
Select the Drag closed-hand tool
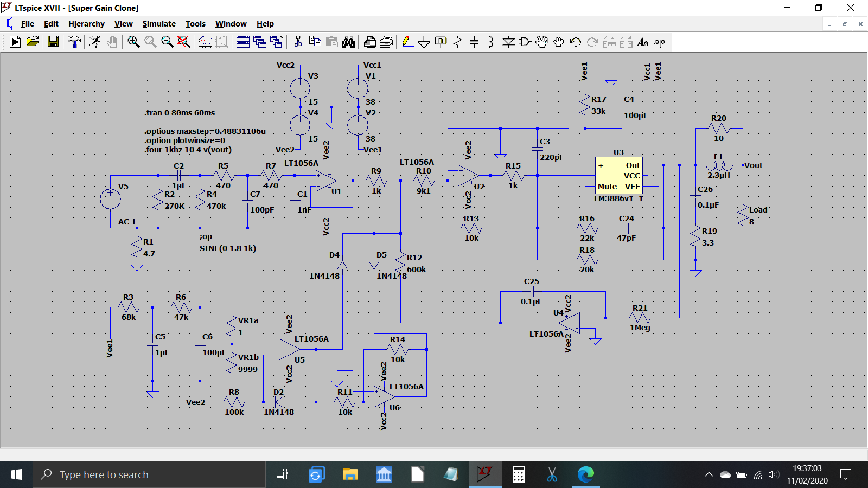pos(559,42)
